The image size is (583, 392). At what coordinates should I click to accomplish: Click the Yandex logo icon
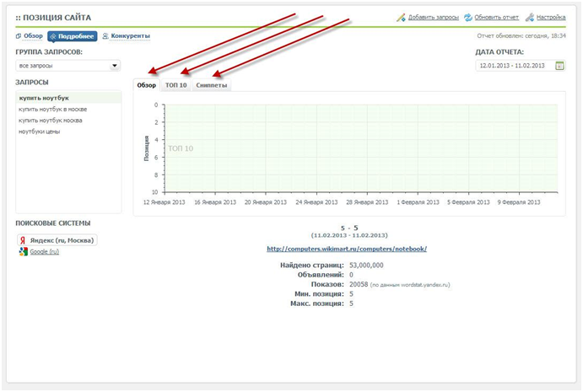(x=23, y=240)
